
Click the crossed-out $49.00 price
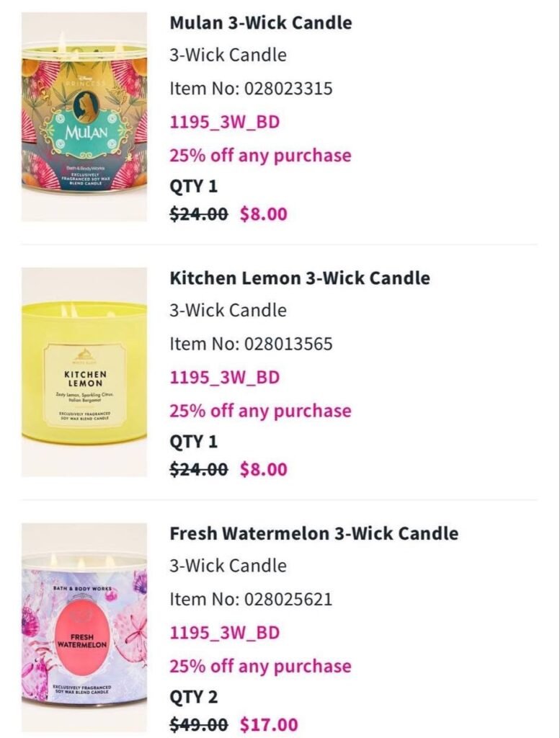[x=199, y=724]
